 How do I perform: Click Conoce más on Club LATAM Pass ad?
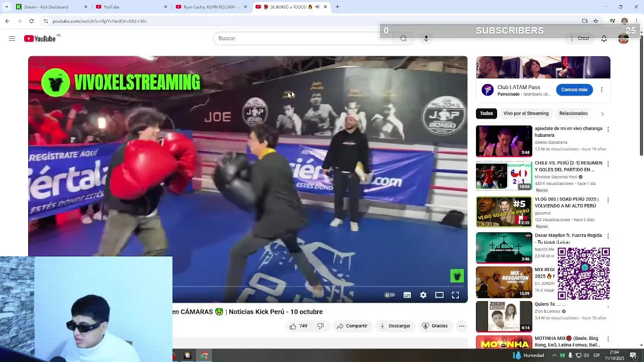[574, 90]
